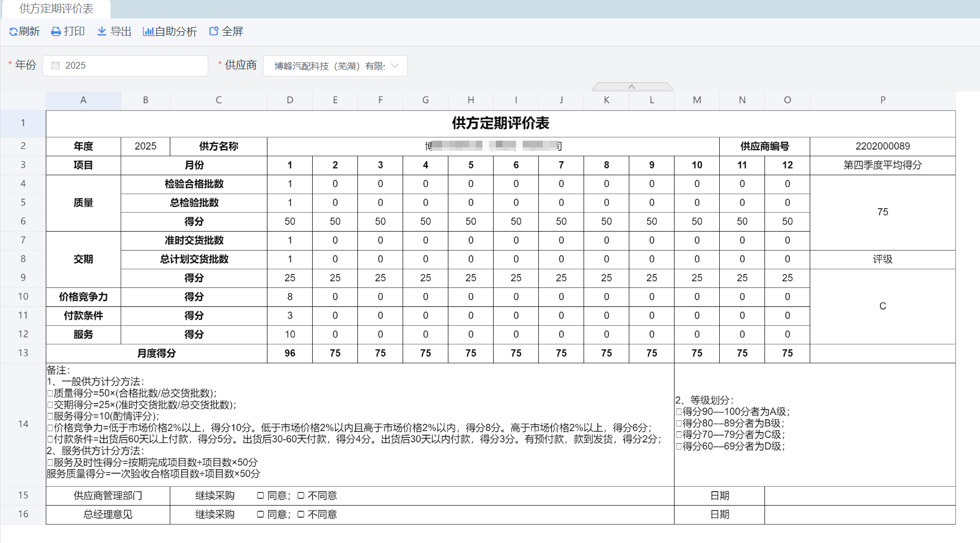Click the 年度 label cell
This screenshot has width=980, height=543.
83,146
